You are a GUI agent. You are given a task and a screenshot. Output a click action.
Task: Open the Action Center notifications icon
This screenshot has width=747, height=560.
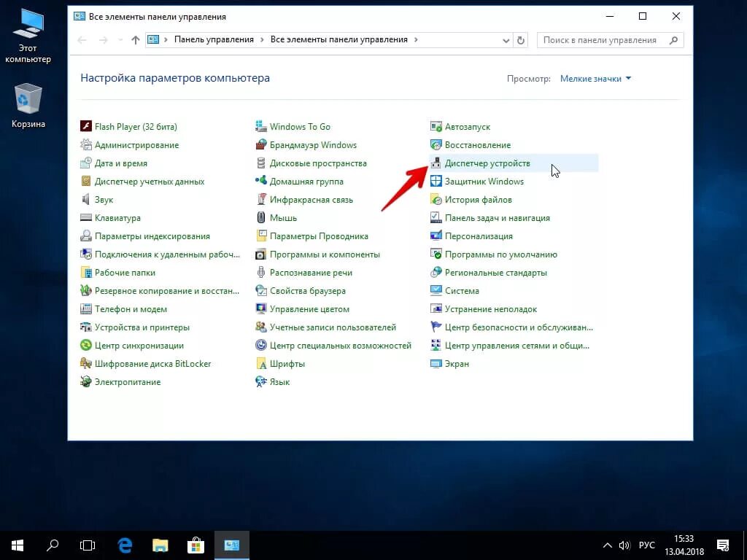723,545
